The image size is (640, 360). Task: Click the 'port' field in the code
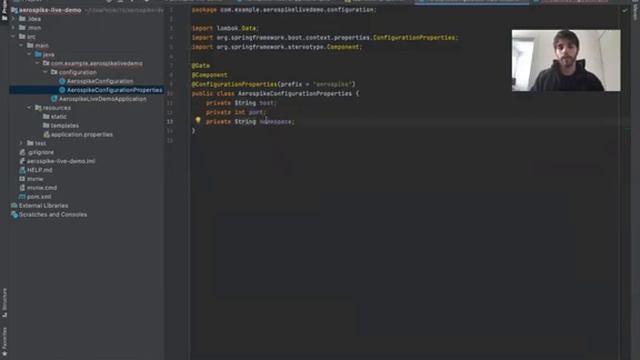(x=256, y=112)
